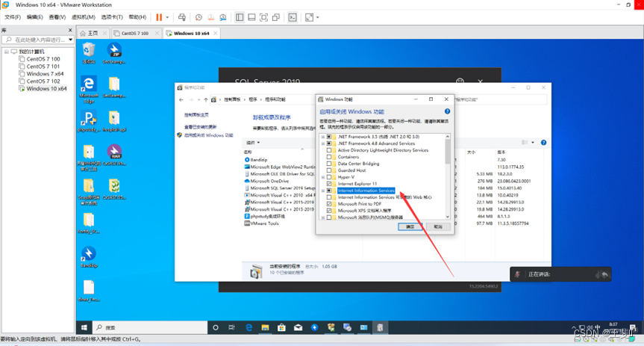This screenshot has width=644, height=346.
Task: Open the stretch display options dropdown
Action: (x=317, y=17)
